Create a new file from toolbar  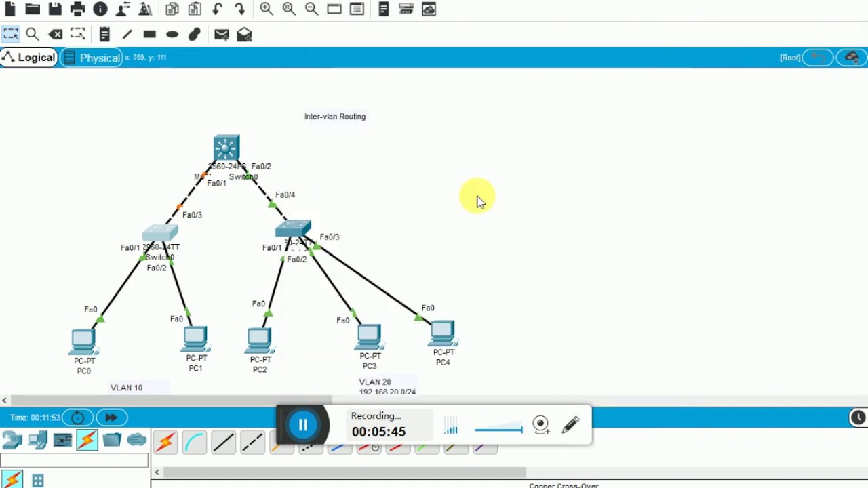(x=10, y=9)
